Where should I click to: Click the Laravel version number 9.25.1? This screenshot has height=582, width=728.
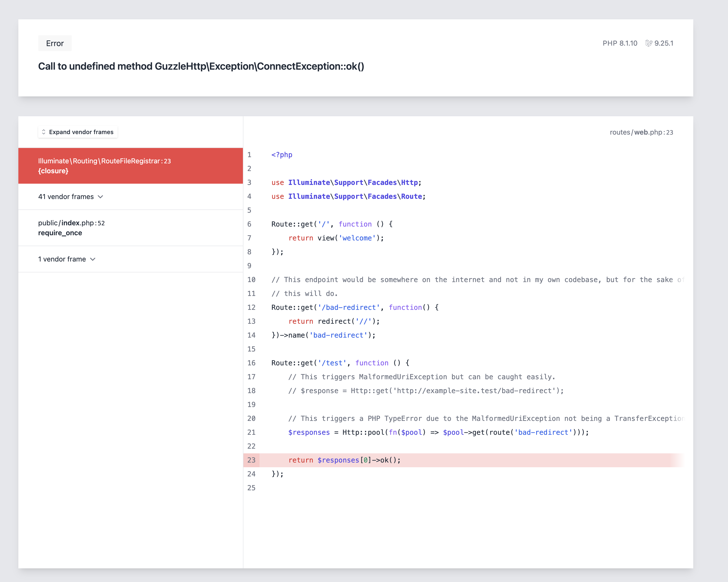pyautogui.click(x=663, y=43)
